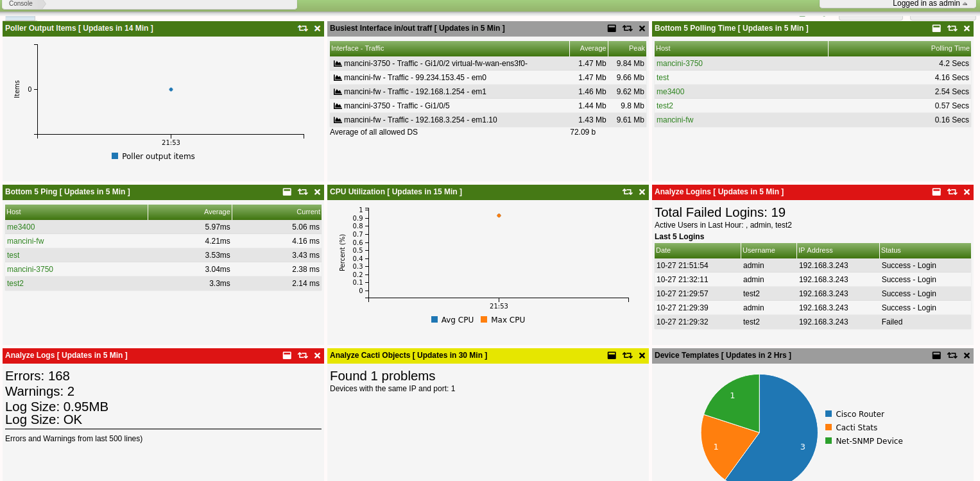This screenshot has width=980, height=481.
Task: Click graph icon for mancini-3750 Gi1/0/5 traffic
Action: click(338, 106)
